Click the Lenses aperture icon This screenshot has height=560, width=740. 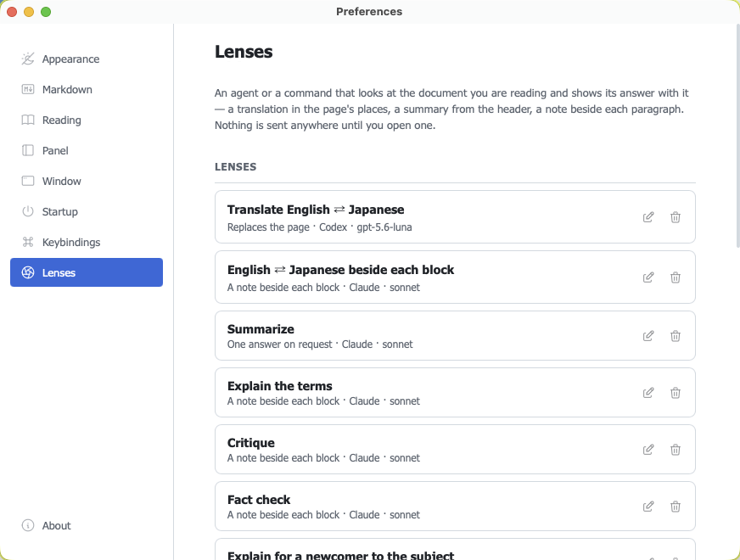[28, 272]
